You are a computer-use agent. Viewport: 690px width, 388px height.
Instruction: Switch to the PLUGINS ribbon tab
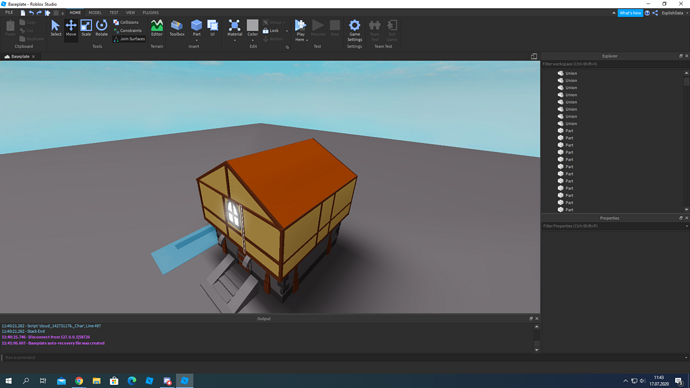150,13
